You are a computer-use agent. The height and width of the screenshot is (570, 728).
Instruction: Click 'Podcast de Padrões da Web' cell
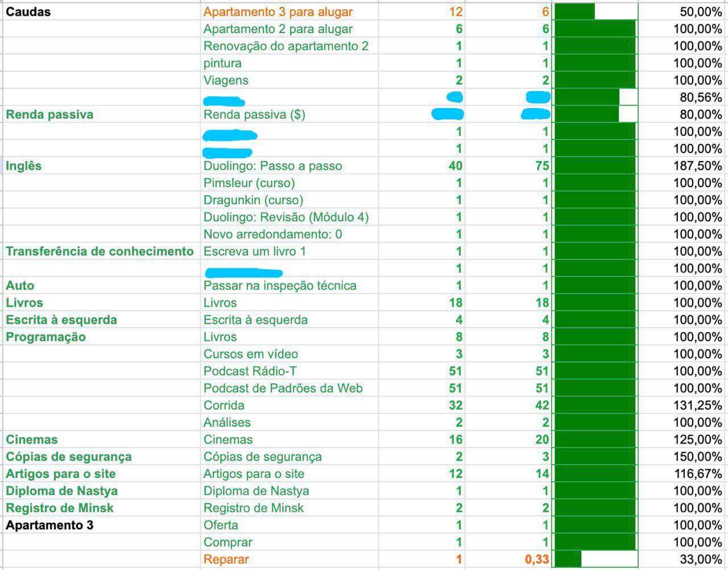click(x=289, y=388)
